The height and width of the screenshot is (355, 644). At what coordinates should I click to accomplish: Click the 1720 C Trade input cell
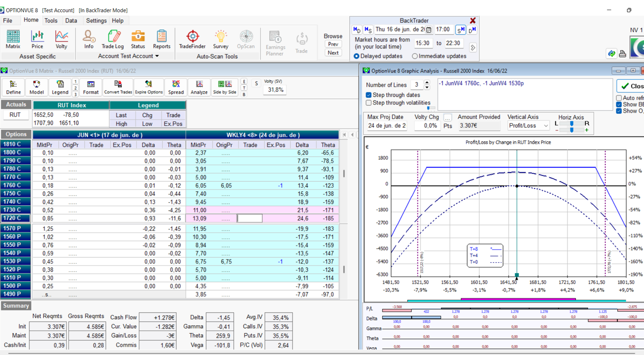[x=250, y=218]
